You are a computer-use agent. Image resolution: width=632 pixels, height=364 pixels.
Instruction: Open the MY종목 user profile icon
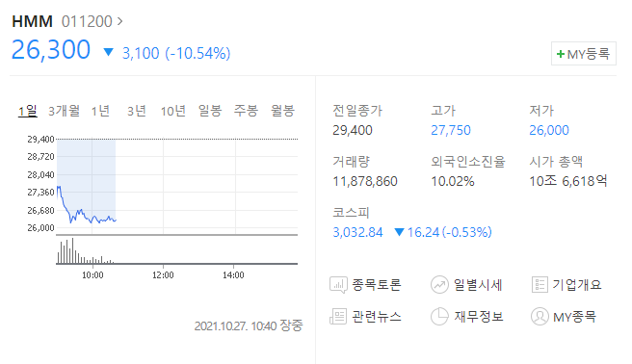click(x=540, y=317)
